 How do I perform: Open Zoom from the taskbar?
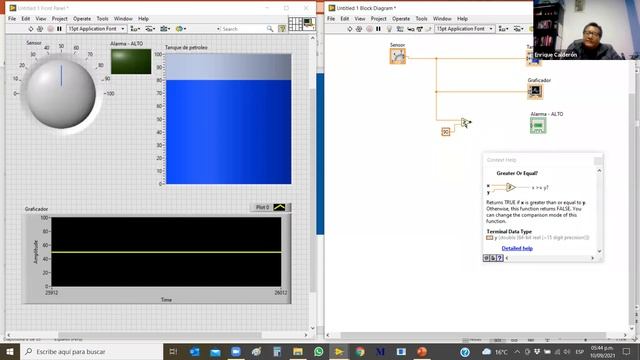click(236, 351)
